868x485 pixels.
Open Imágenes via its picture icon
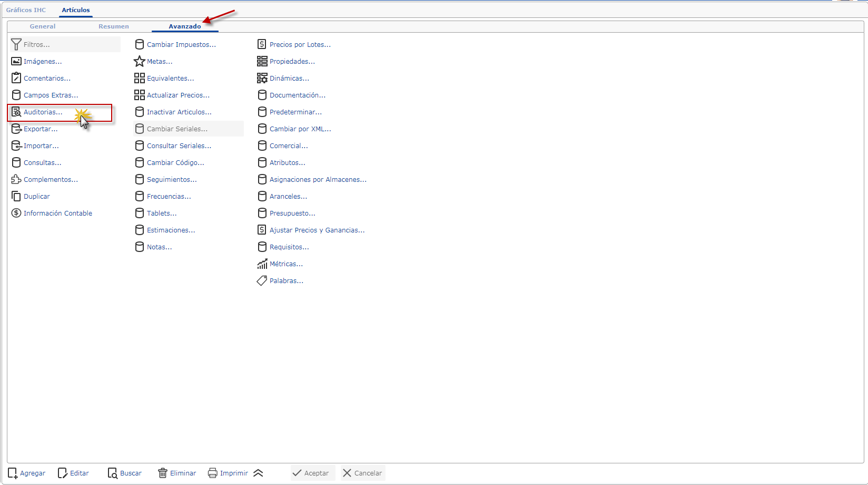click(16, 62)
